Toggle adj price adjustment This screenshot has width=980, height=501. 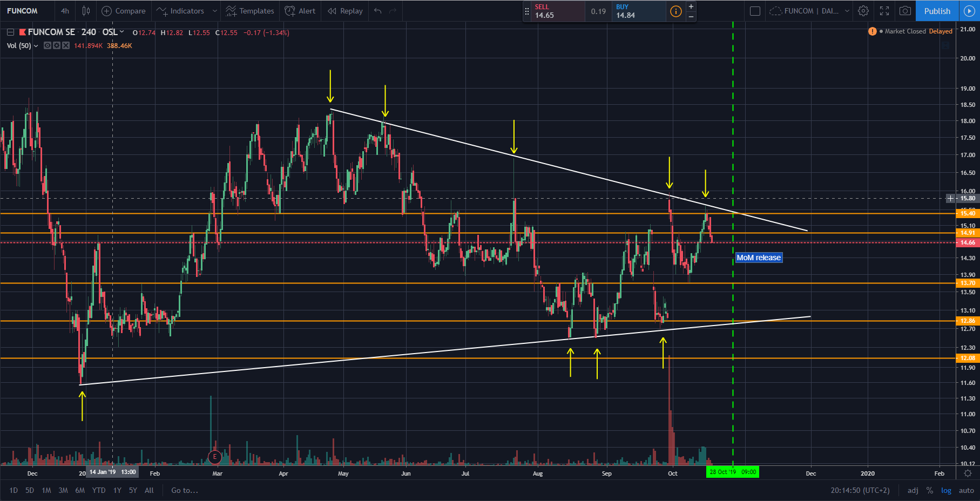(x=913, y=490)
